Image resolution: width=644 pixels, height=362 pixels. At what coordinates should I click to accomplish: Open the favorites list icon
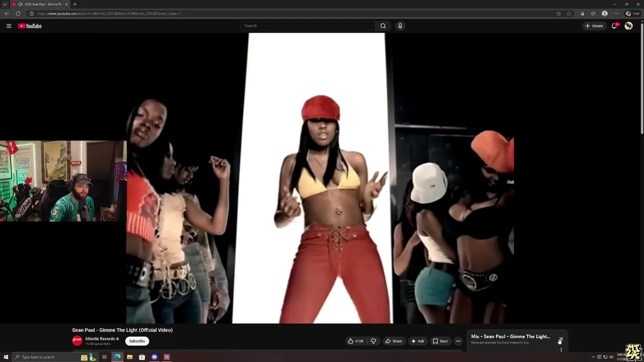coord(593,14)
